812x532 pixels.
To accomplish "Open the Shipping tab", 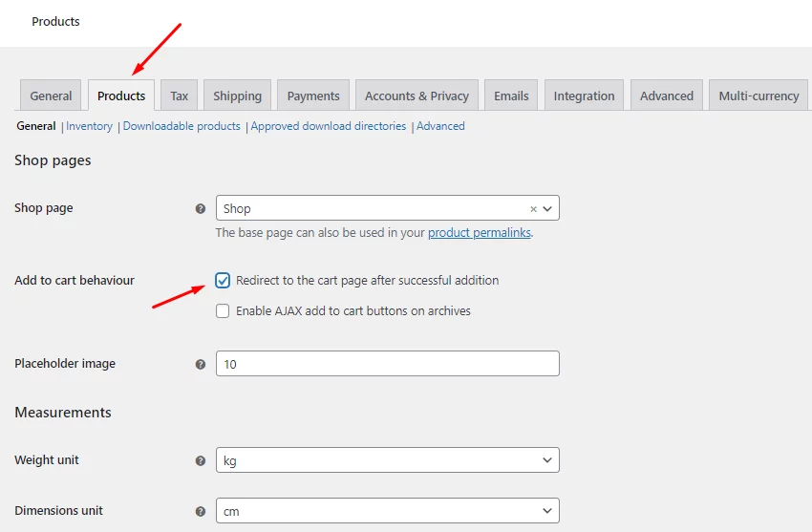I will coord(237,96).
